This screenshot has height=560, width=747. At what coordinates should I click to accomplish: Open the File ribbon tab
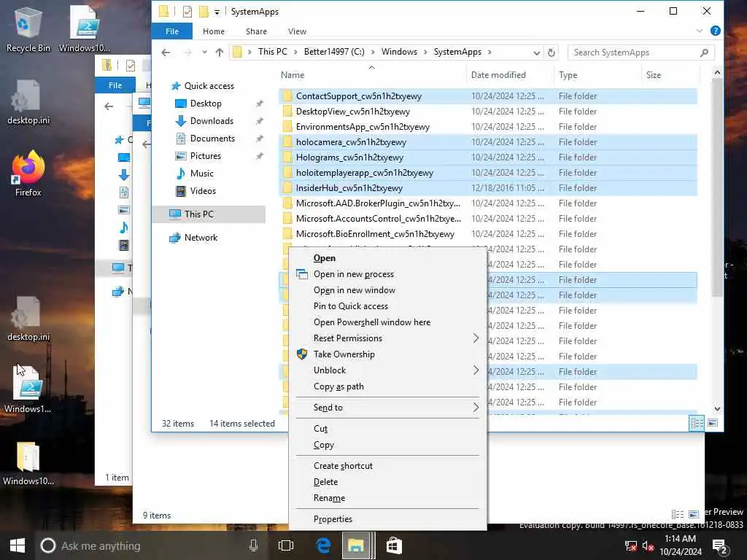pos(172,31)
